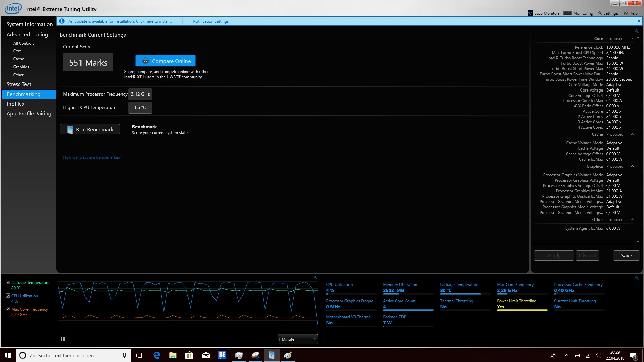Open Settings wrench icon in top bar
Image resolution: width=644 pixels, height=362 pixels.
pyautogui.click(x=600, y=13)
